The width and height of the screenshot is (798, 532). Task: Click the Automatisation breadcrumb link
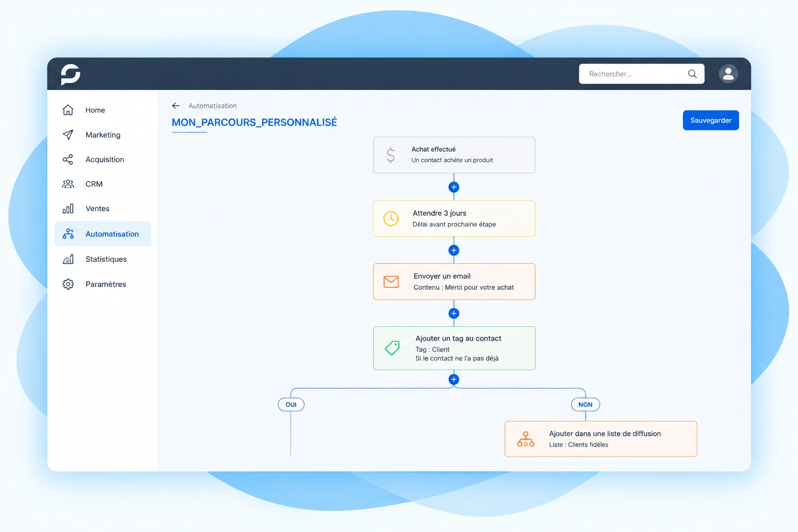coord(212,105)
